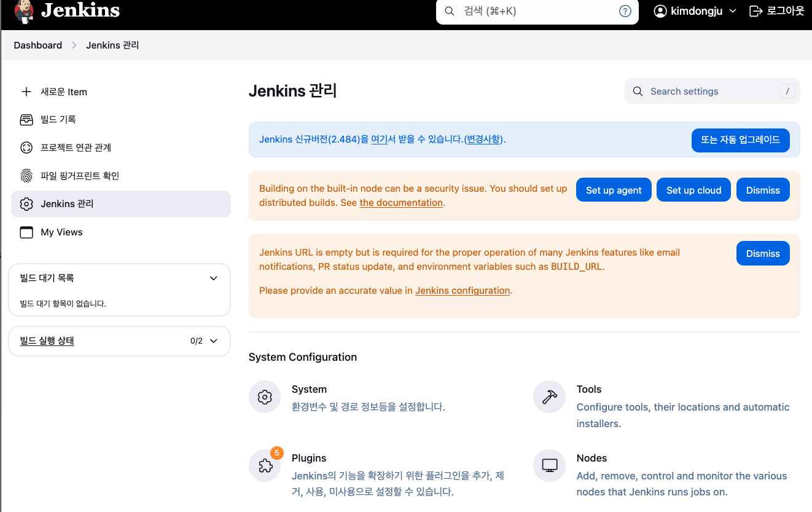Screen dimensions: 812x512
Task: Collapse the 빌드 대기 목록 panel chevron
Action: [x=214, y=278]
